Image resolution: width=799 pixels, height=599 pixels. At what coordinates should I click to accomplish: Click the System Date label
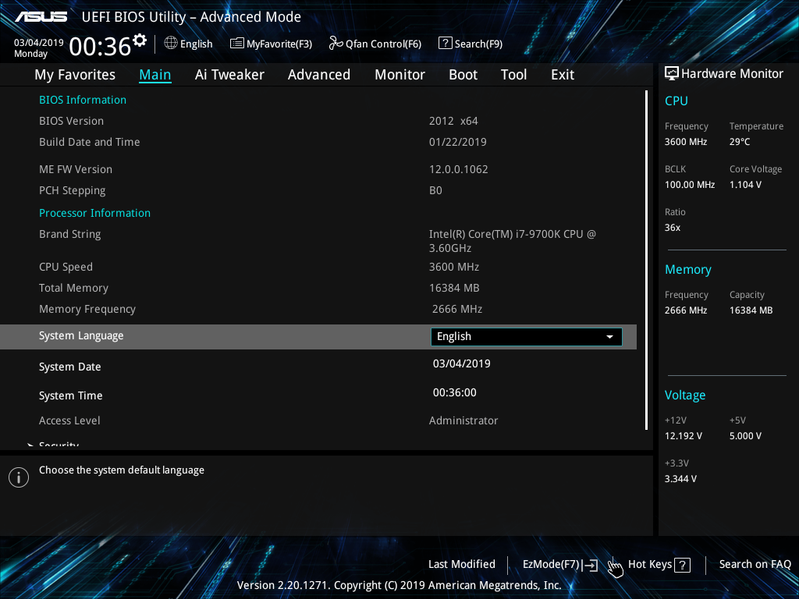(x=70, y=367)
